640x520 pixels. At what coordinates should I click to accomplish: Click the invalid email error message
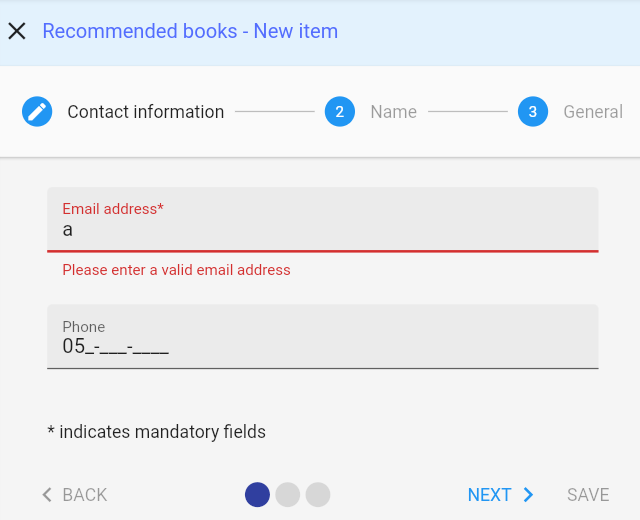176,270
